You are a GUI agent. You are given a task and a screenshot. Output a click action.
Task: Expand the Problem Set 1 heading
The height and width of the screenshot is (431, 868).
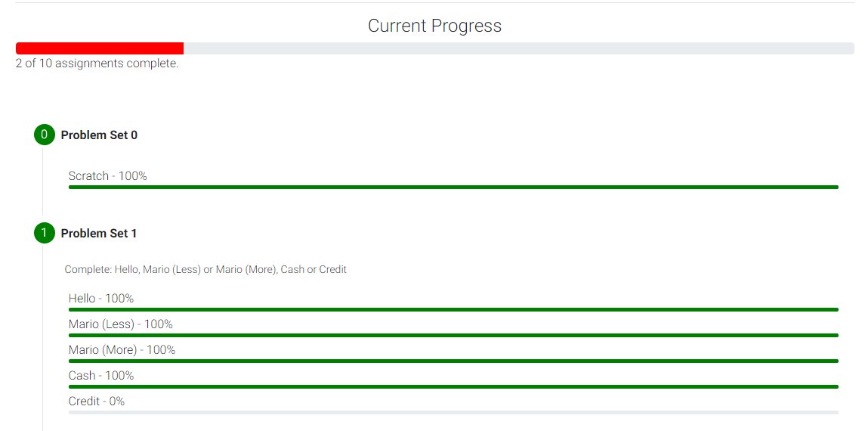99,234
